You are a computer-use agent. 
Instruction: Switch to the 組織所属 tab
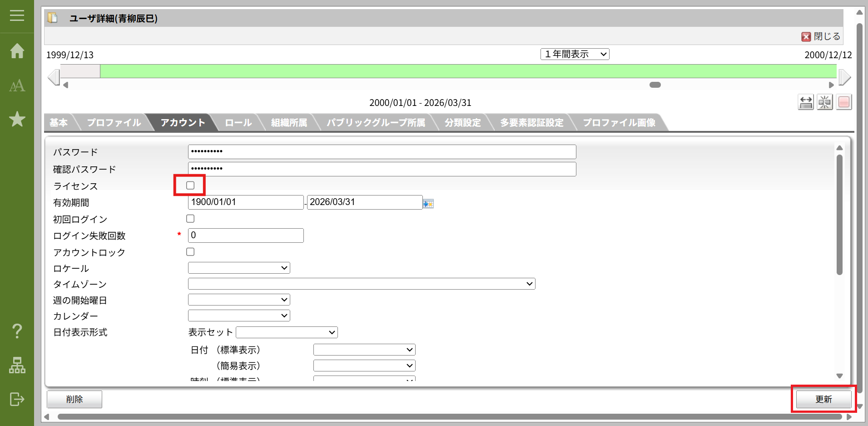click(x=289, y=123)
